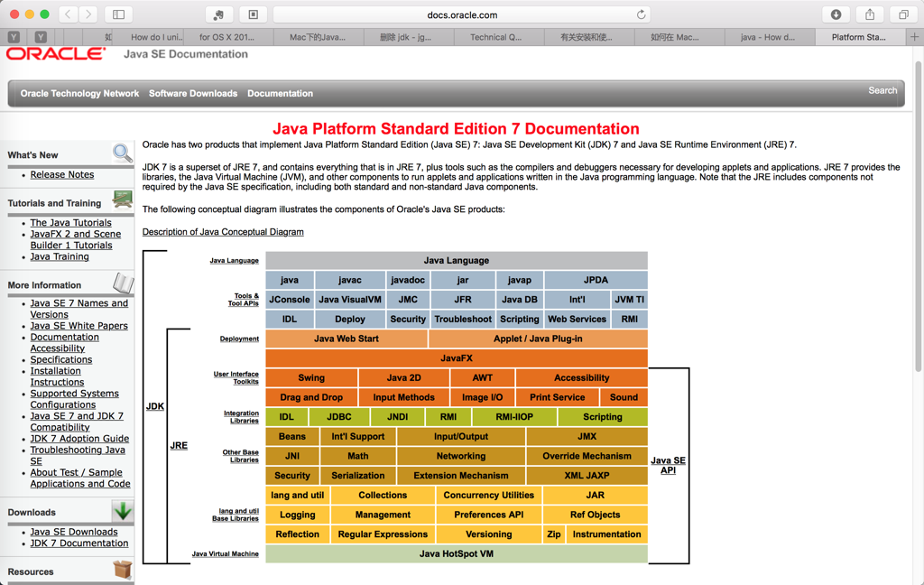This screenshot has height=585, width=924.
Task: Switch to the 'Platform Sta...' tab
Action: coord(859,37)
